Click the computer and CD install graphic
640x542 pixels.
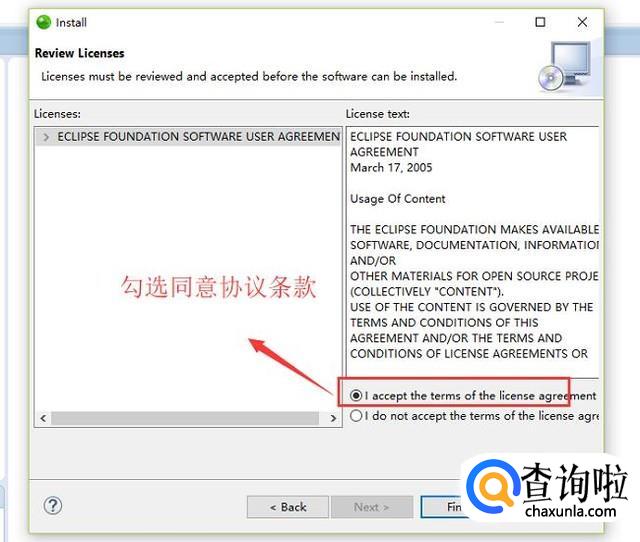564,66
